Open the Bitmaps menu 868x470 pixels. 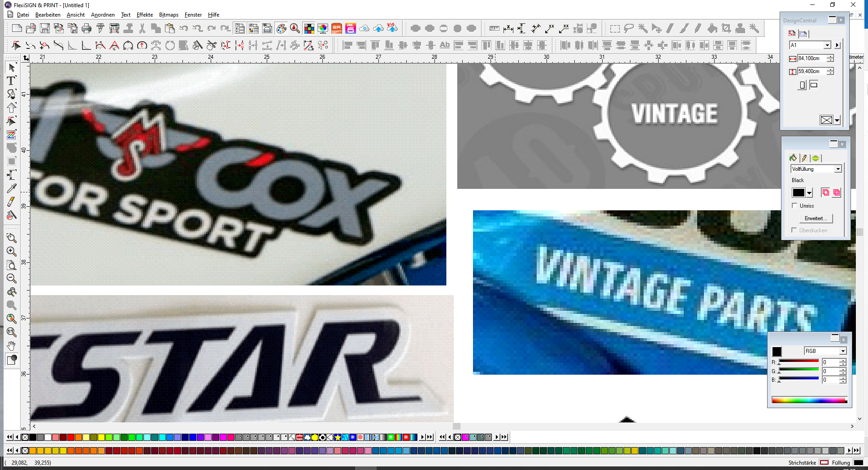tap(169, 15)
